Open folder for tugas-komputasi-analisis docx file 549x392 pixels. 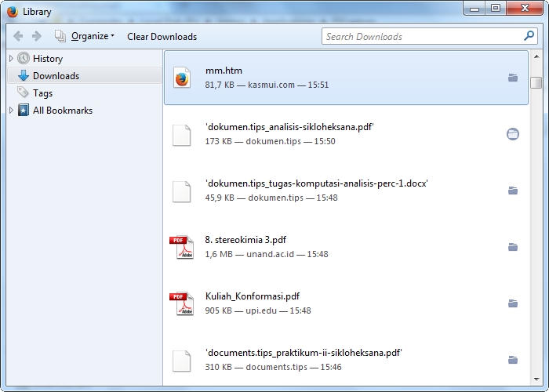pos(513,191)
